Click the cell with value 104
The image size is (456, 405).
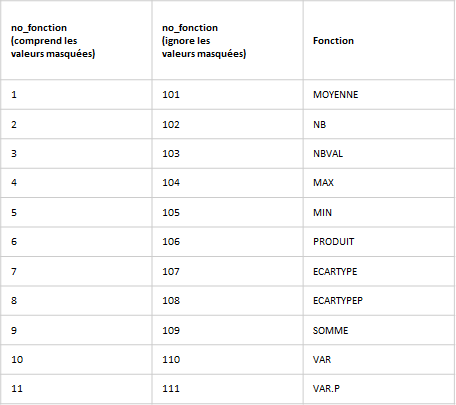pyautogui.click(x=227, y=183)
